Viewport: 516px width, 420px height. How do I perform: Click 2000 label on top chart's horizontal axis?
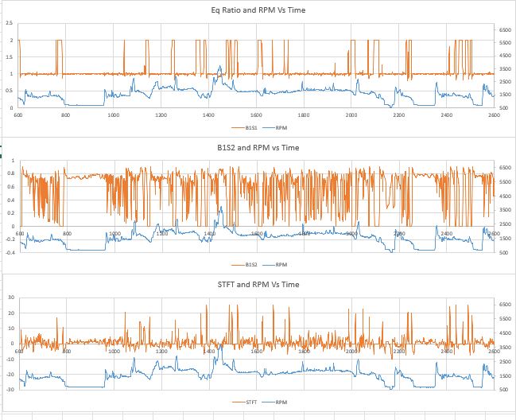(x=351, y=115)
